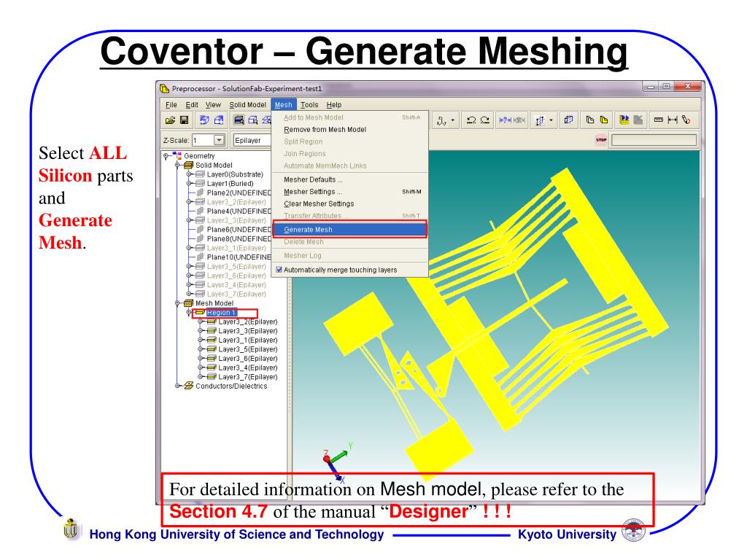Click the Mesh Model cube icon
The height and width of the screenshot is (560, 747).
[189, 303]
